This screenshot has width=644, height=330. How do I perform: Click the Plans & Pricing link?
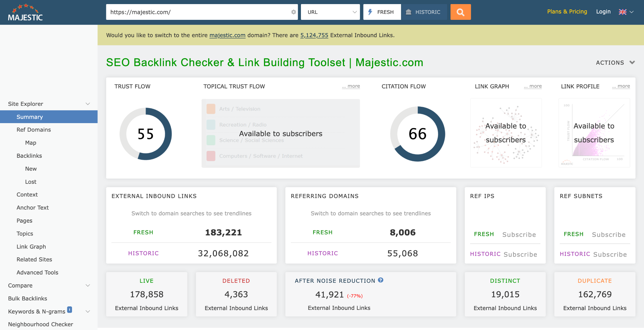(x=567, y=12)
